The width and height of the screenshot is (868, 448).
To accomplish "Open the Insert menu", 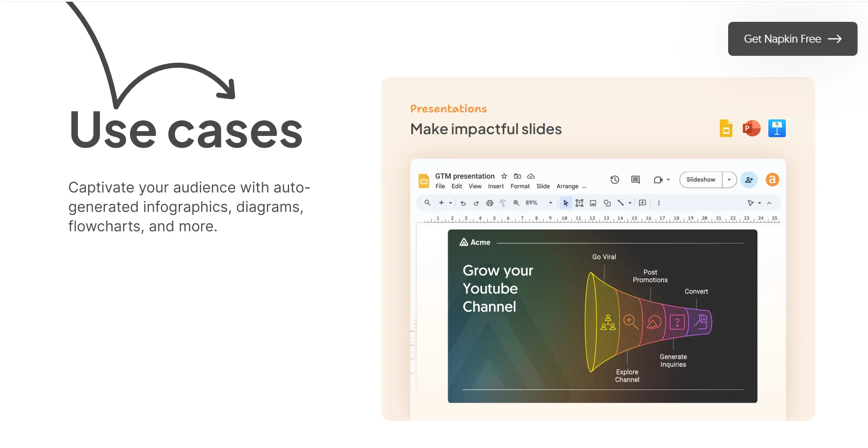I will (496, 186).
